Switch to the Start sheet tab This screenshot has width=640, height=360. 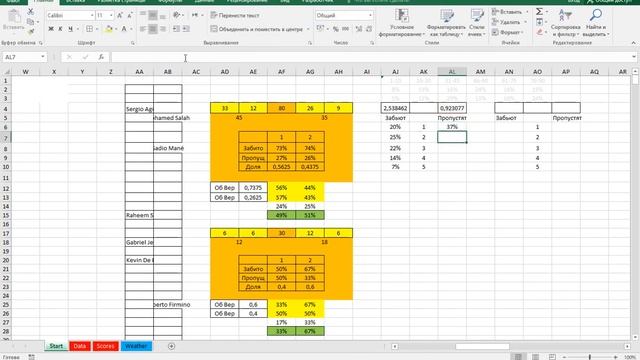(x=56, y=346)
